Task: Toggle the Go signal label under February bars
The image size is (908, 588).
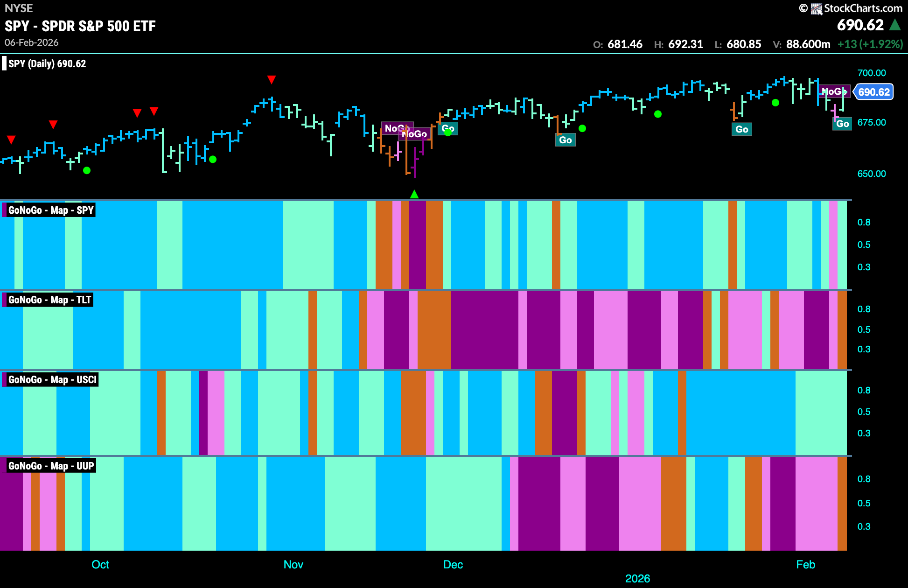Action: click(842, 124)
